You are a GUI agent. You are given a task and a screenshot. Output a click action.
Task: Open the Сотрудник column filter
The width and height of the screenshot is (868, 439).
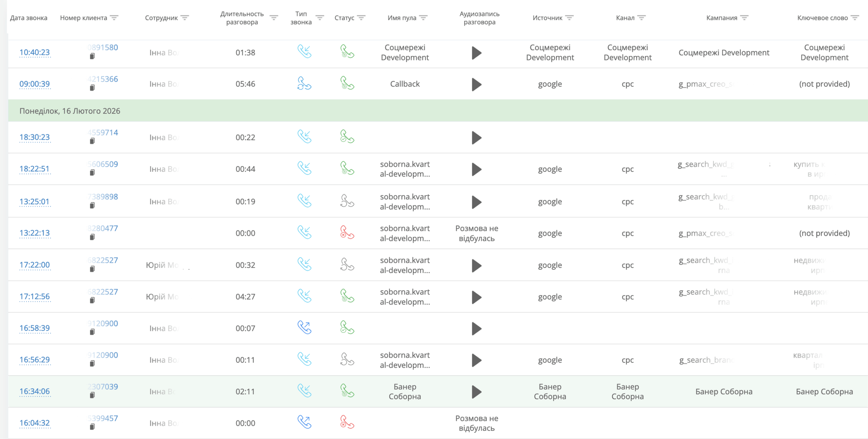[185, 18]
